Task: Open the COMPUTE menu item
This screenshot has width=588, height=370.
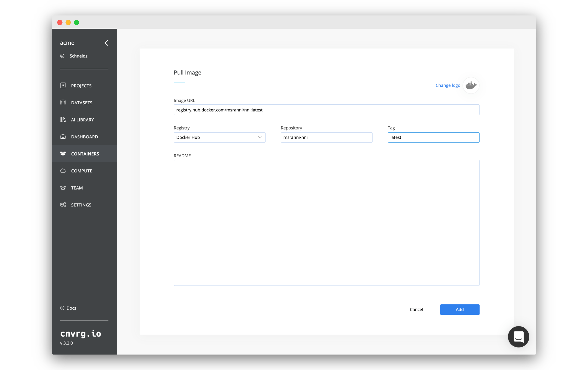Action: (x=82, y=171)
